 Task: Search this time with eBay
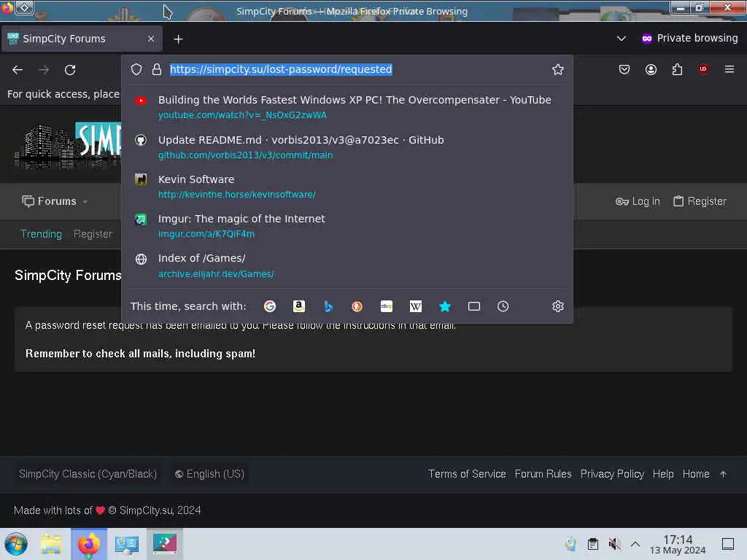click(x=387, y=306)
